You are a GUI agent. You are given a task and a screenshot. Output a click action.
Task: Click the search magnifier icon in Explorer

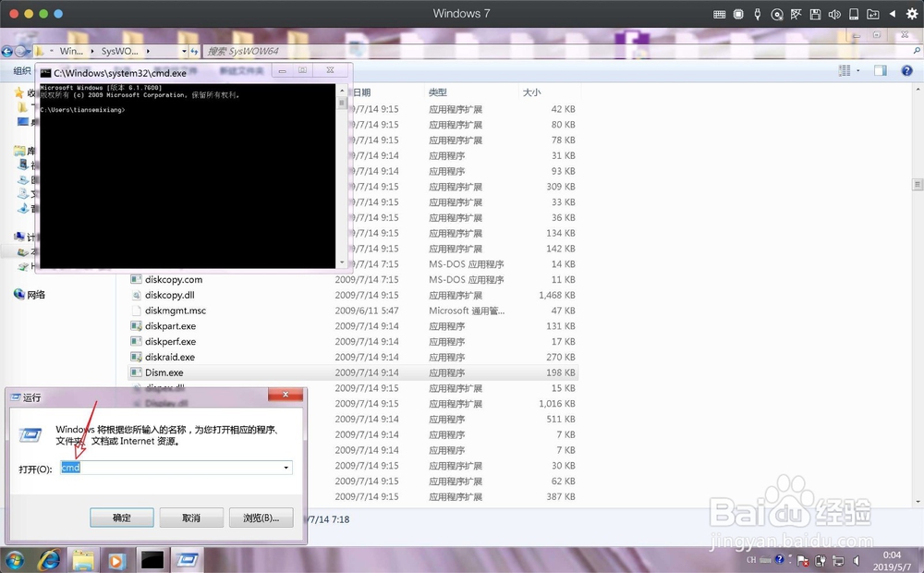(917, 51)
